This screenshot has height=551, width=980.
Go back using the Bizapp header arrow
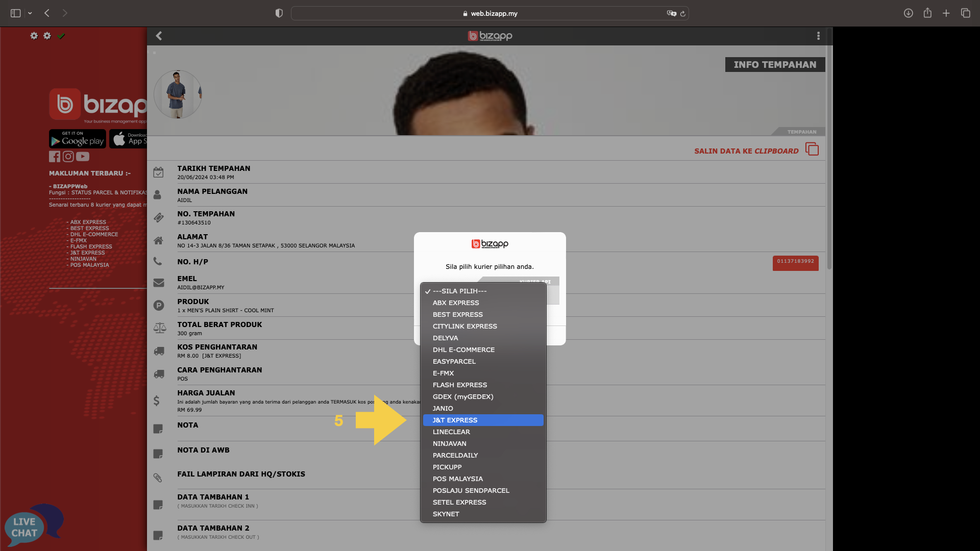click(159, 36)
